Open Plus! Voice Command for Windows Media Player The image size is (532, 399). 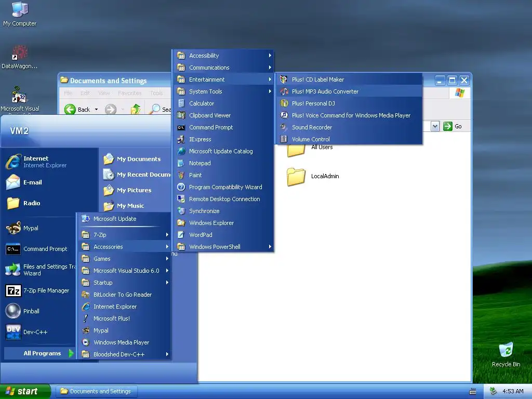click(349, 115)
